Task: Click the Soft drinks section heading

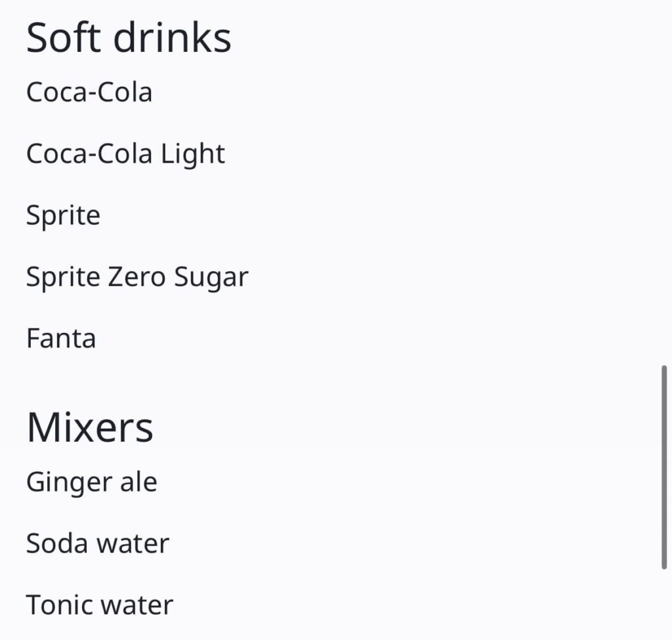Action: [x=129, y=38]
